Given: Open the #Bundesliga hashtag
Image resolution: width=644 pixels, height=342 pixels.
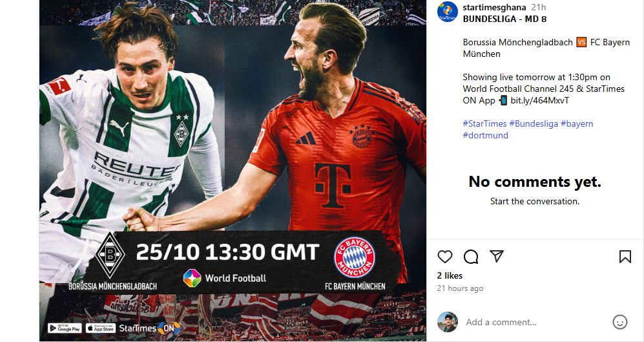Looking at the screenshot, I should [534, 123].
